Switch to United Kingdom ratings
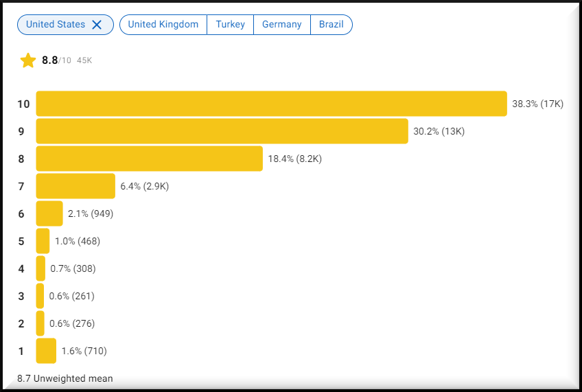Screen dimensions: 582x392 163,25
